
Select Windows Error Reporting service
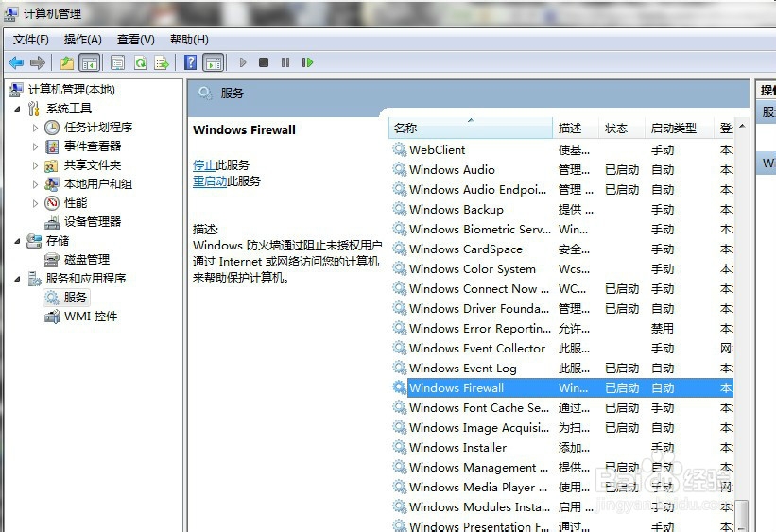562,329
